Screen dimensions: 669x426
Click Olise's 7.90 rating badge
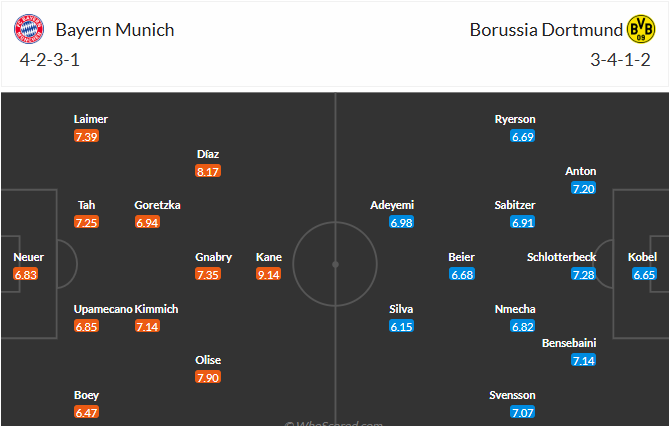click(208, 377)
